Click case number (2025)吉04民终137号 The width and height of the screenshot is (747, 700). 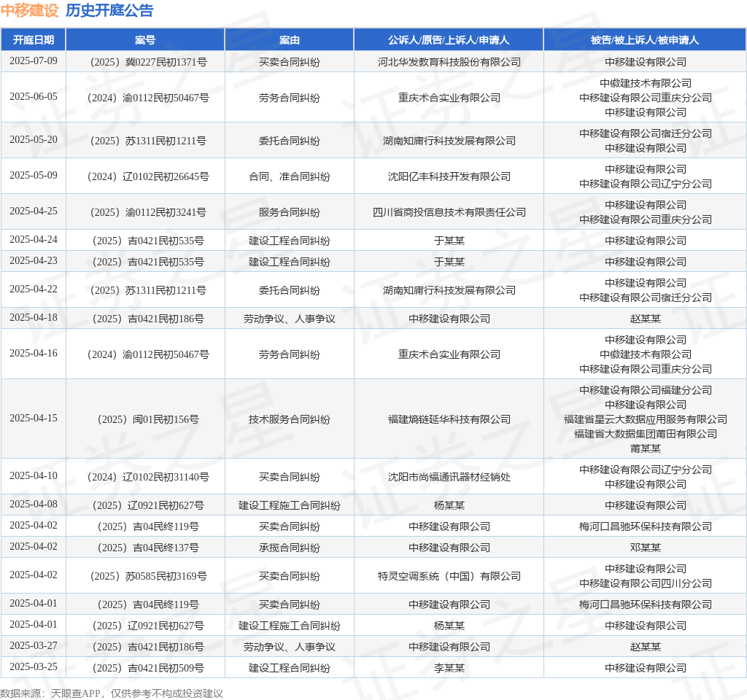click(x=148, y=548)
